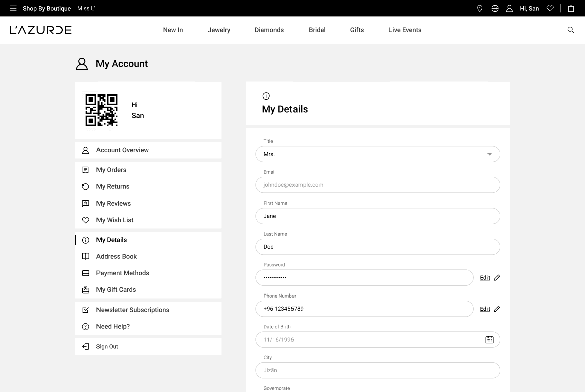Click Edit next to Phone Number

[485, 309]
